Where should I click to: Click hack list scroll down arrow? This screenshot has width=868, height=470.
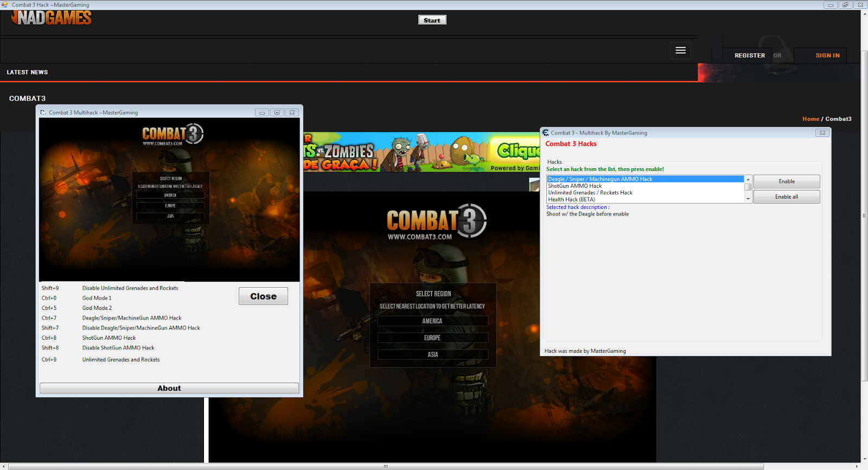748,199
